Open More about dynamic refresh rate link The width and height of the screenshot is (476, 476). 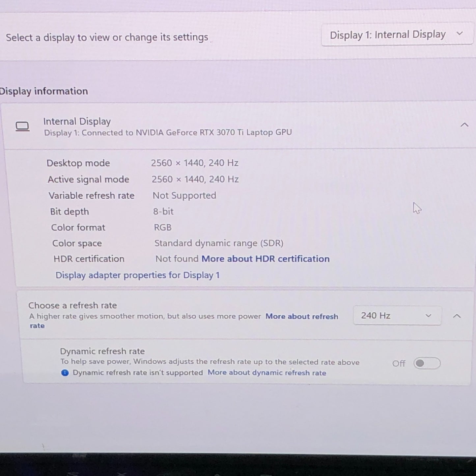[267, 373]
